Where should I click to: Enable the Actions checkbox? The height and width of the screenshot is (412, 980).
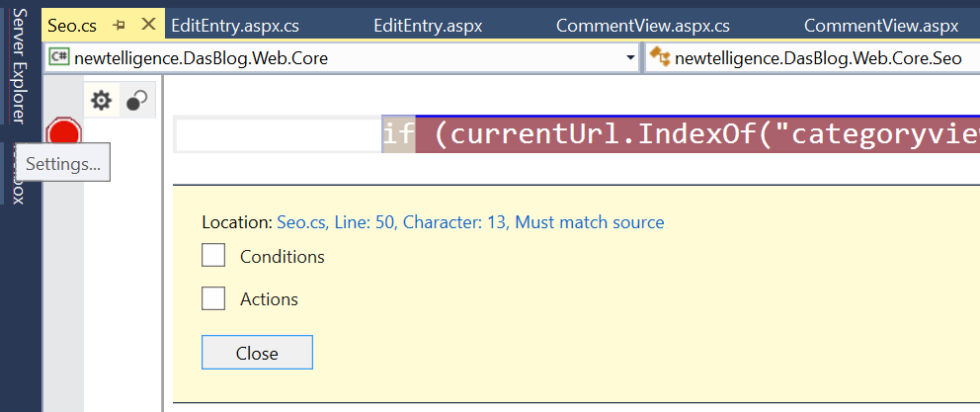(213, 298)
